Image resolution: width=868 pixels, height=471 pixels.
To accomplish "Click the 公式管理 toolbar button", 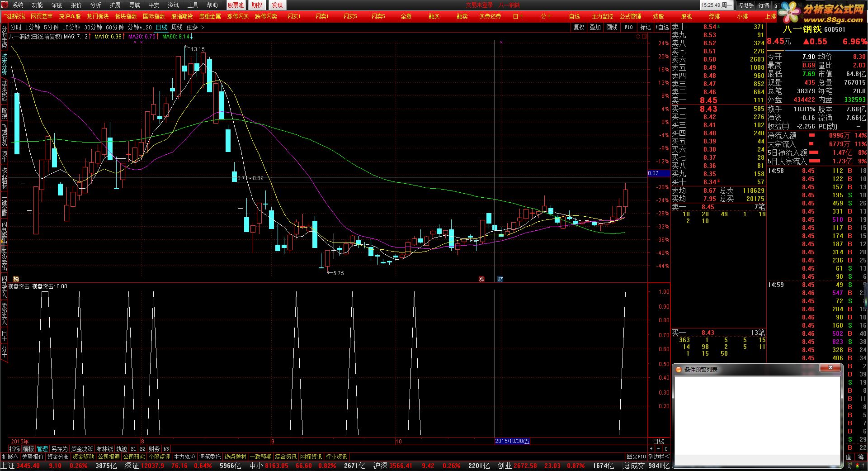I will tap(630, 16).
